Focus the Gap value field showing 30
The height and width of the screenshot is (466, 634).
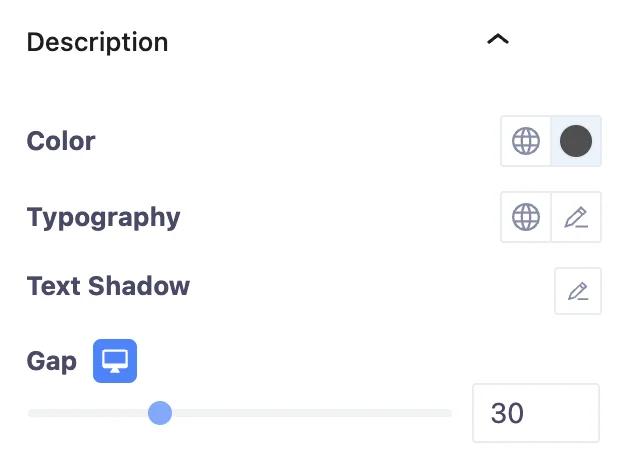tap(535, 413)
